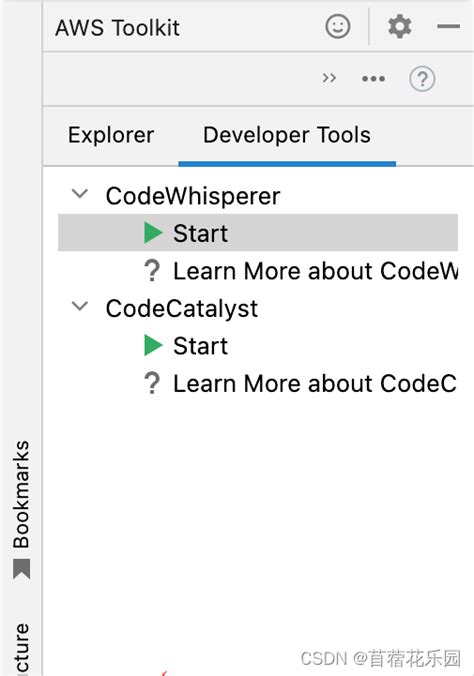The image size is (474, 676).
Task: Click the question mark beside Learn More about CodeW
Action: point(152,271)
